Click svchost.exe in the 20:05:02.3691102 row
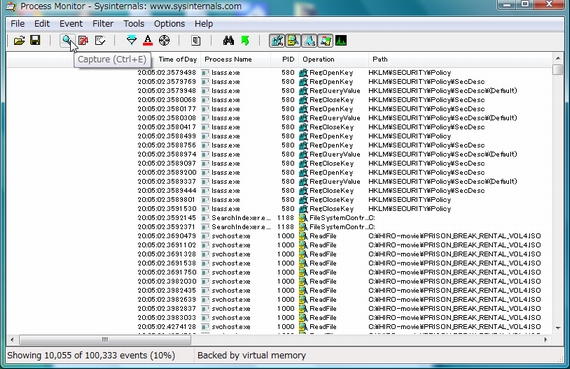 pyautogui.click(x=230, y=245)
